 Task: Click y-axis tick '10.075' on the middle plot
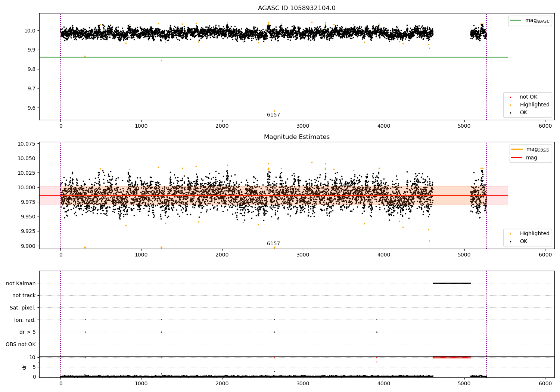(27, 144)
